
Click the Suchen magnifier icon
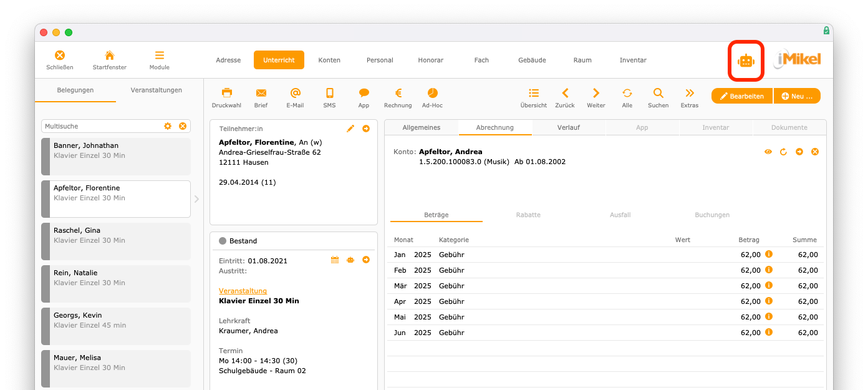[658, 93]
